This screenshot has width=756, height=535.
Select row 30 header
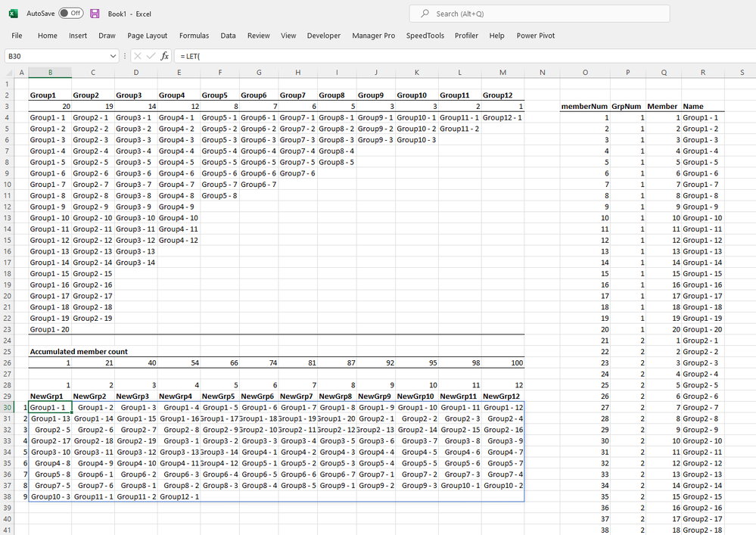[8, 407]
